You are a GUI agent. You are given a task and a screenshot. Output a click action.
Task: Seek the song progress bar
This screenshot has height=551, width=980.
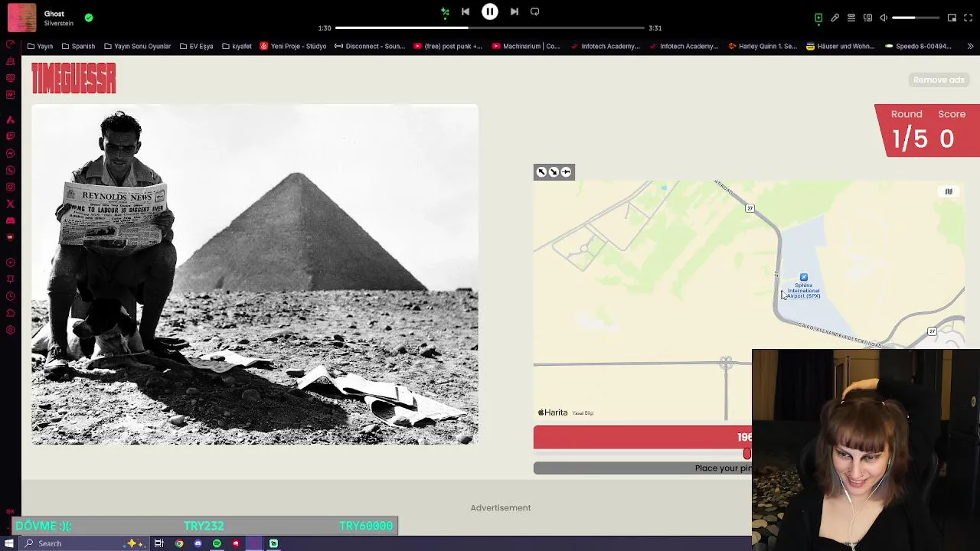[490, 28]
